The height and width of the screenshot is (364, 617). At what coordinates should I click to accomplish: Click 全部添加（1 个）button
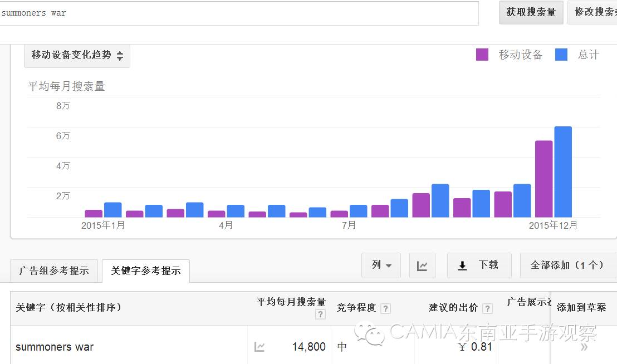pos(568,265)
